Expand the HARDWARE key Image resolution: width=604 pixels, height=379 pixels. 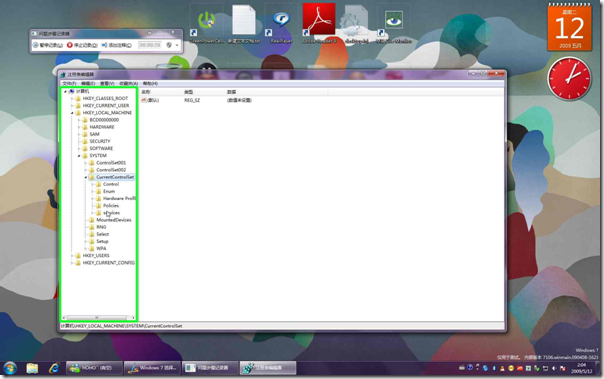[79, 127]
